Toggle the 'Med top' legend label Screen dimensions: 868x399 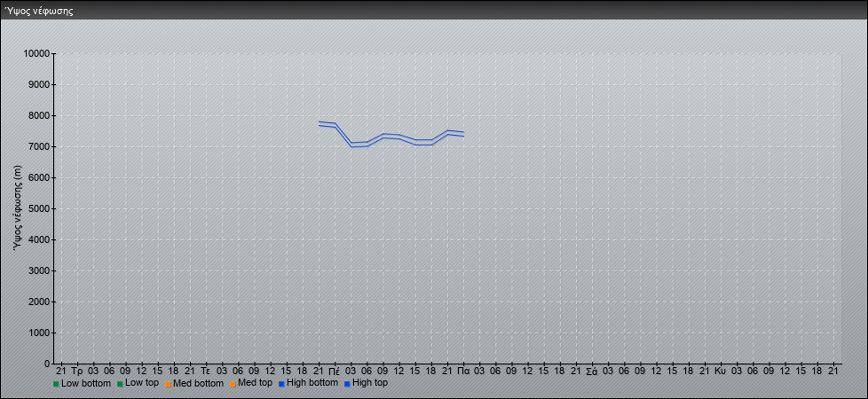point(255,383)
